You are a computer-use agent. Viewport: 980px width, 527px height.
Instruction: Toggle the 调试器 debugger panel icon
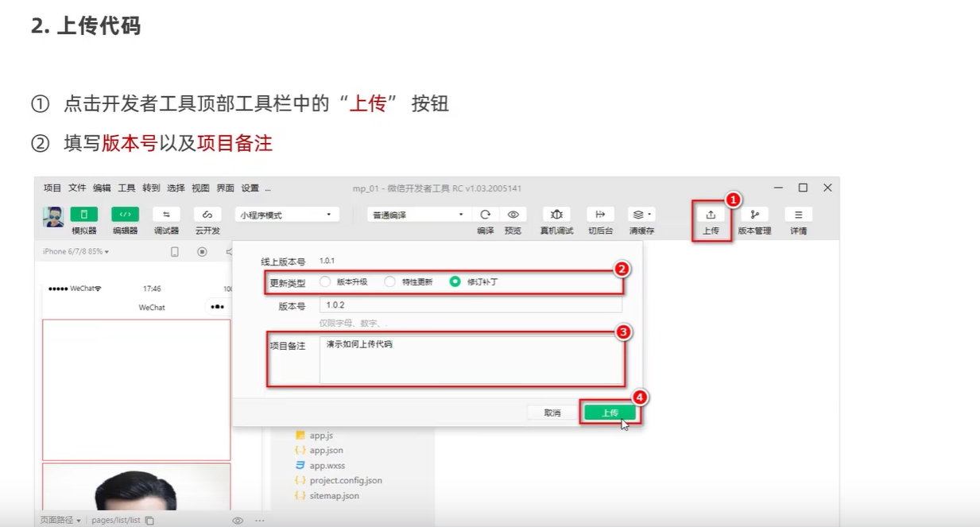click(x=166, y=215)
